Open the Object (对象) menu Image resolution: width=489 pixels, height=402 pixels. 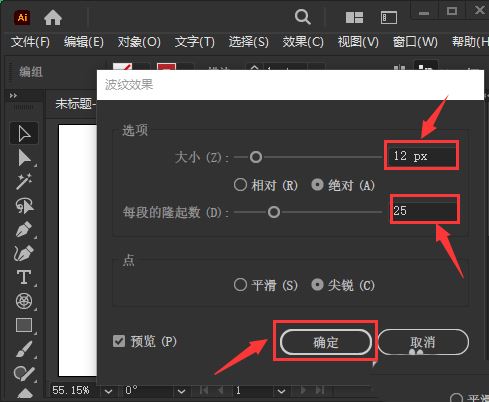139,42
